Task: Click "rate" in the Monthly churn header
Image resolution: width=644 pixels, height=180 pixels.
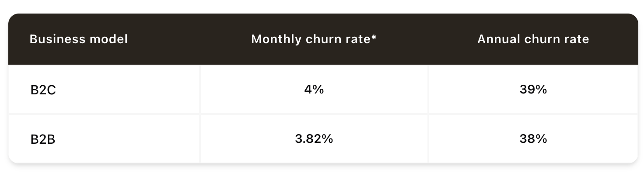Action: (359, 39)
